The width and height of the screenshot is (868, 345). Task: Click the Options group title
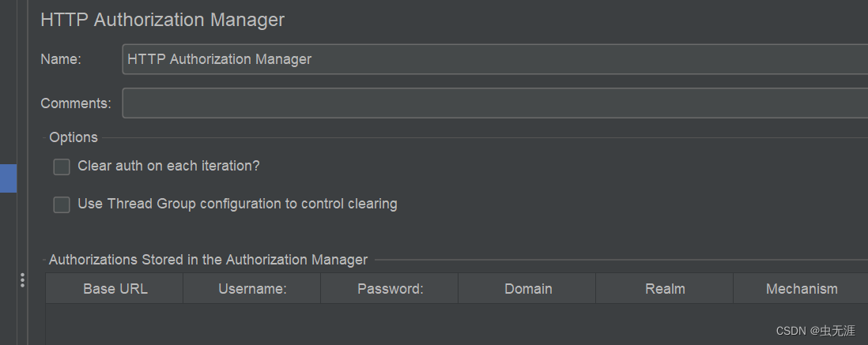74,137
